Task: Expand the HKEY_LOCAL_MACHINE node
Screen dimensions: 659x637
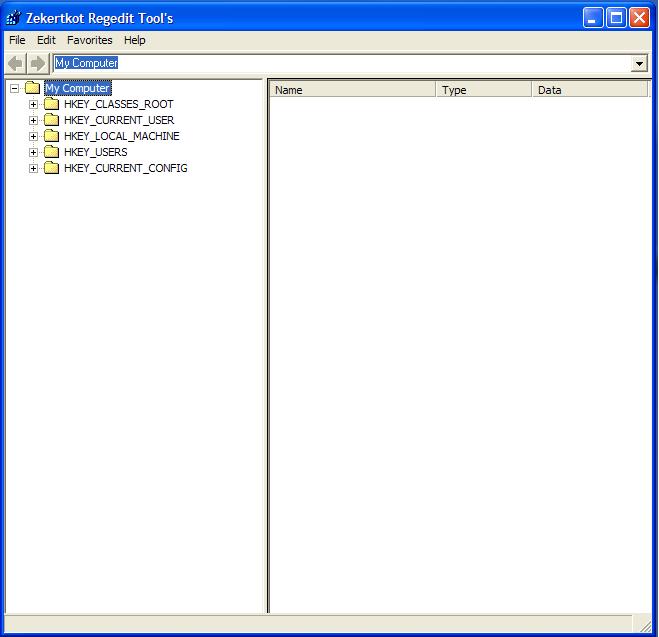Action: (33, 136)
